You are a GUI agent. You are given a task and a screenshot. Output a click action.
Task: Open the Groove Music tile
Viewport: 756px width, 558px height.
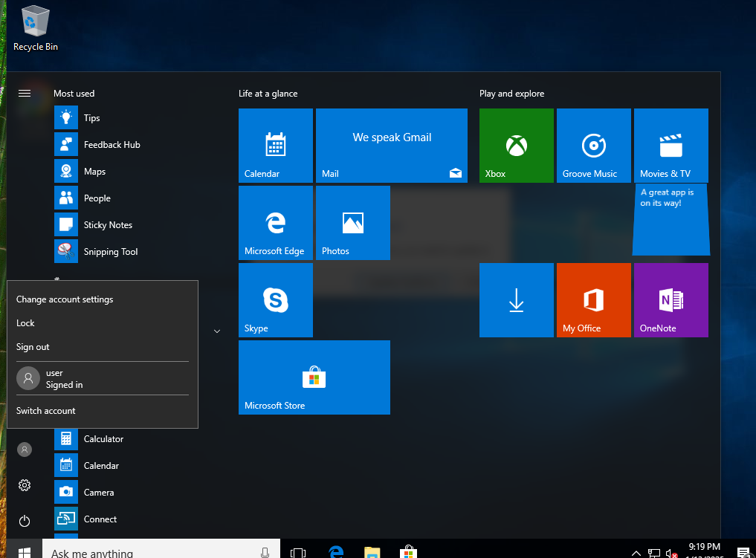(x=593, y=146)
